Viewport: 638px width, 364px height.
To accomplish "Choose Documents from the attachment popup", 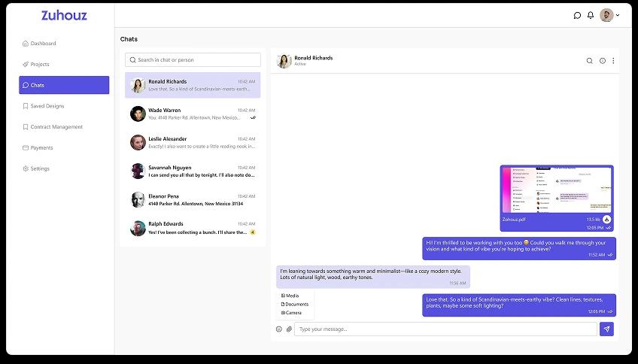I will click(295, 305).
